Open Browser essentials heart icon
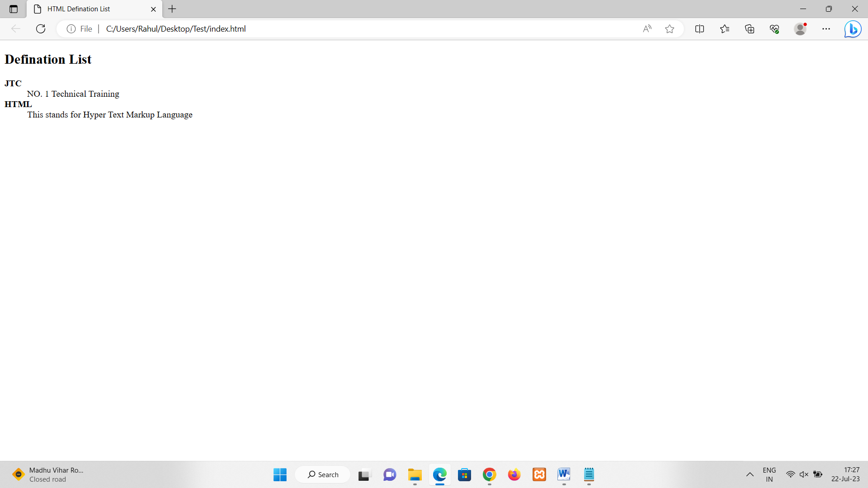The width and height of the screenshot is (868, 488). point(774,29)
